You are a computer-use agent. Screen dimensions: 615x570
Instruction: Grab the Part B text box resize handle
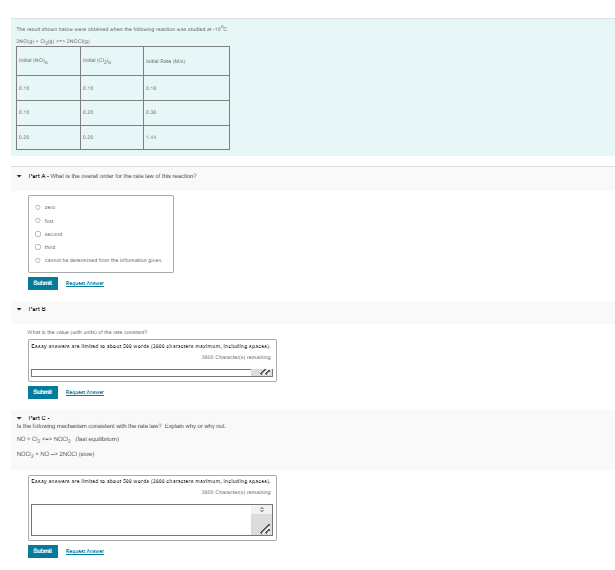[266, 373]
